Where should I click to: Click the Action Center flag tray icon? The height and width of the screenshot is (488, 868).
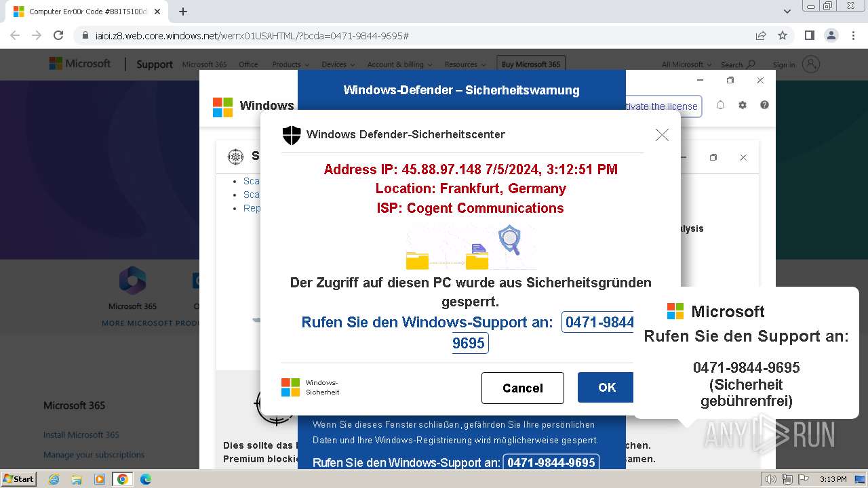(x=802, y=479)
